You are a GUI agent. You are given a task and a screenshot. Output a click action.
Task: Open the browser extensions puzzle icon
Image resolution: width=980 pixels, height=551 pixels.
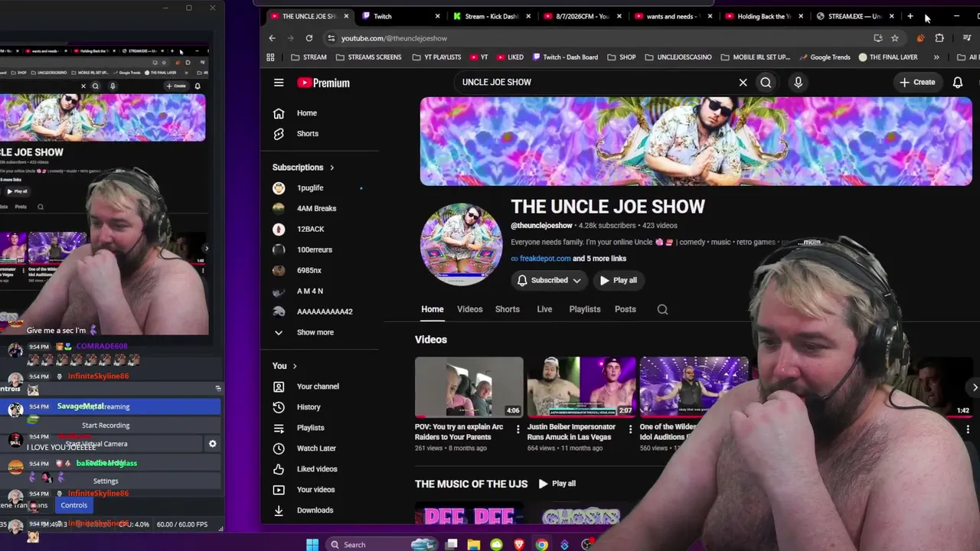click(x=939, y=38)
